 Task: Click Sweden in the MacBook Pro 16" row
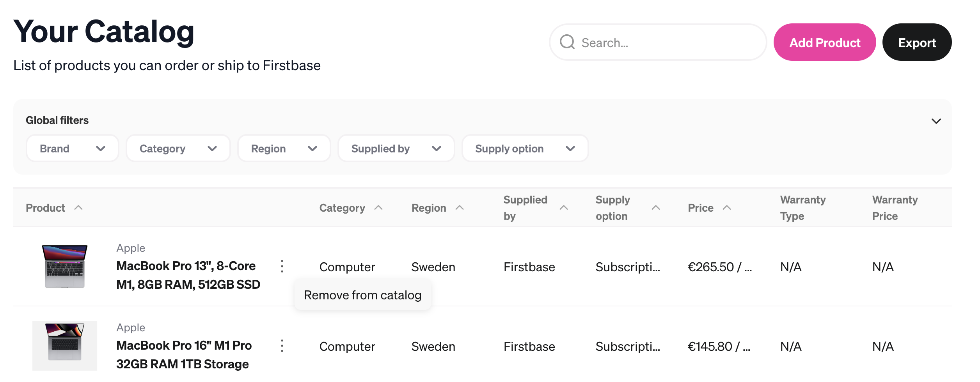tap(433, 347)
